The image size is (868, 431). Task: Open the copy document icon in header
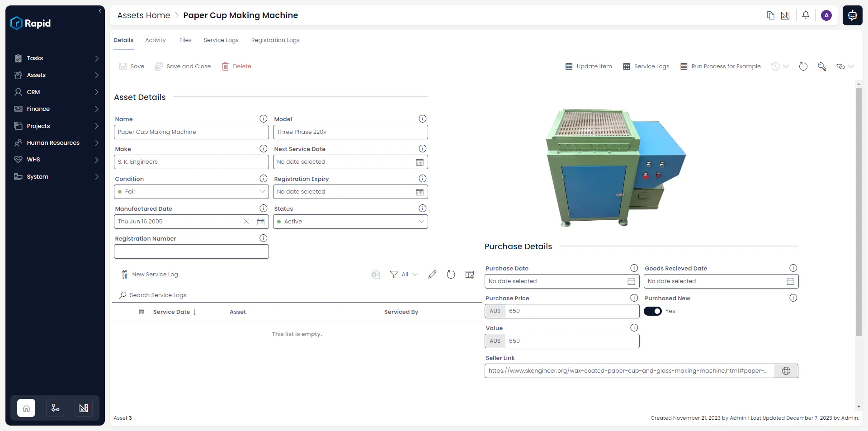(x=771, y=15)
